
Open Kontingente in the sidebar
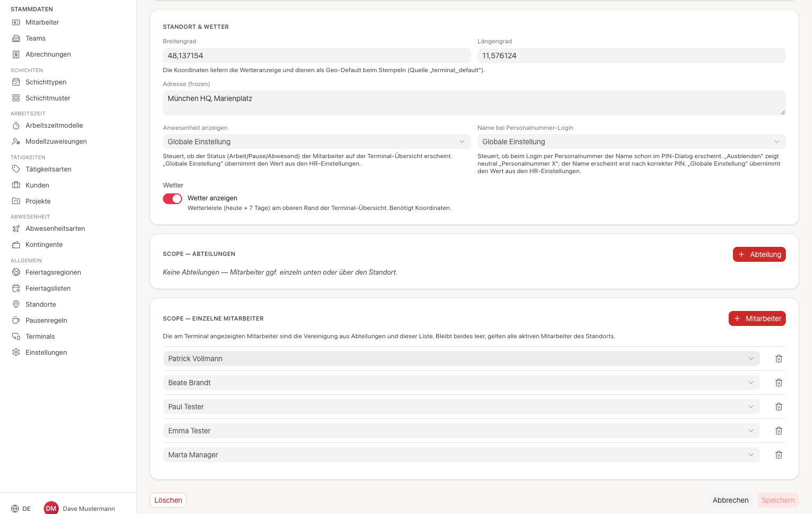coord(44,245)
